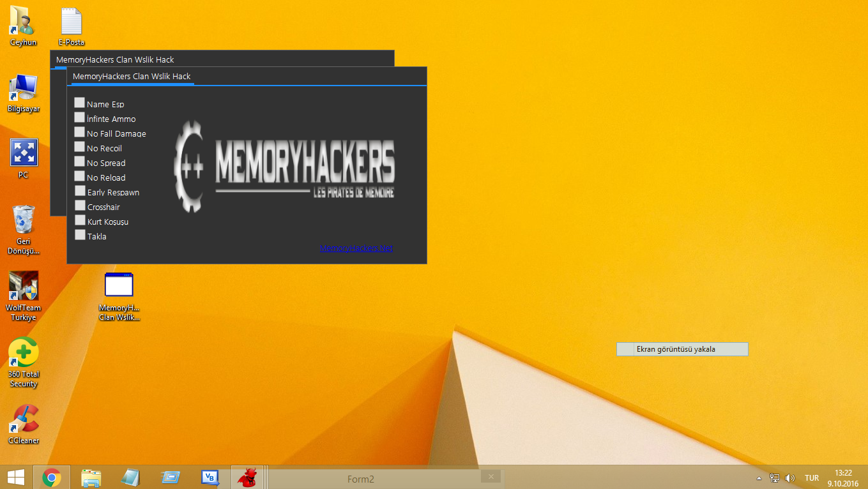Choose Ekran görüntüsü yakala menu entry

click(x=682, y=349)
